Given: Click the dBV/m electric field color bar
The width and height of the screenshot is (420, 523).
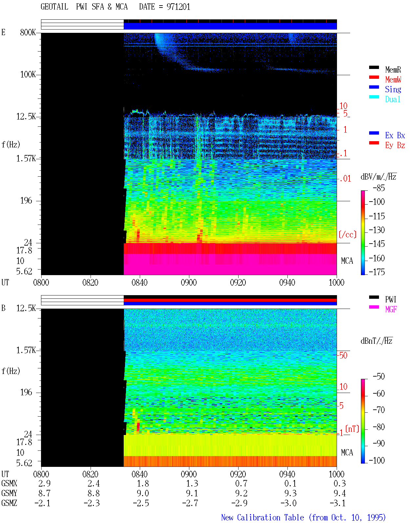Looking at the screenshot, I should 363,233.
